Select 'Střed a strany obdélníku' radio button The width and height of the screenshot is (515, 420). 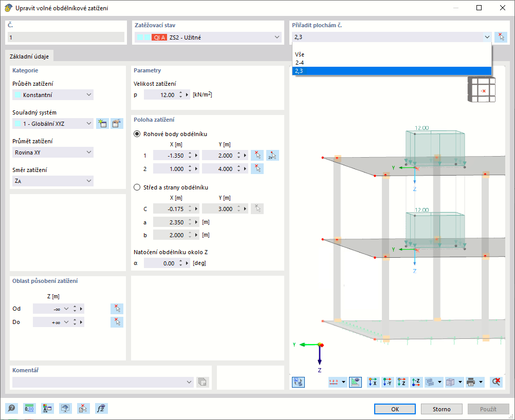tap(137, 187)
